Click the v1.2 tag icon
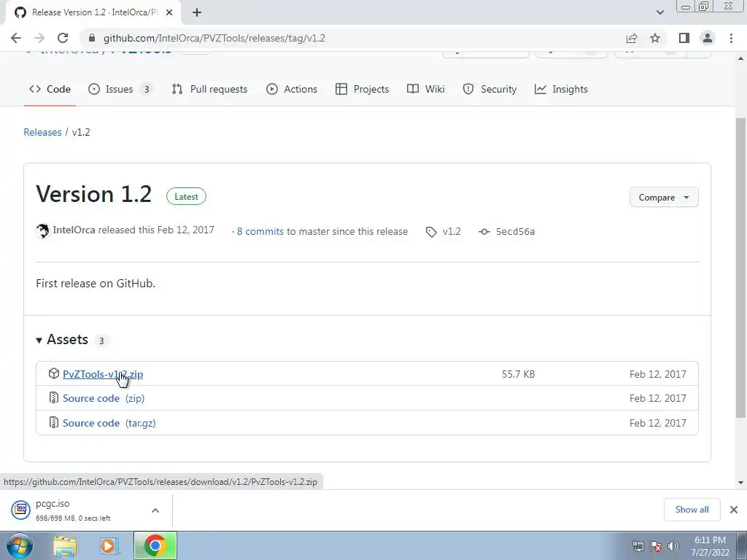Image resolution: width=747 pixels, height=560 pixels. [431, 232]
